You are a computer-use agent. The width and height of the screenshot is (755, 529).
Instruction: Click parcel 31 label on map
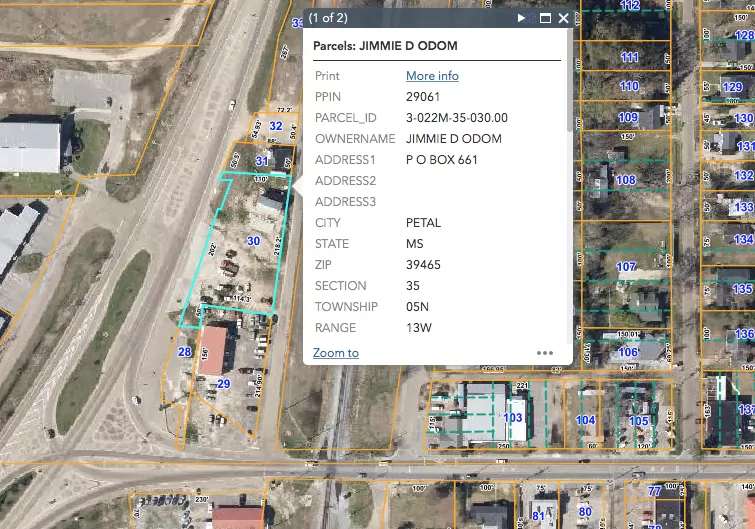262,161
